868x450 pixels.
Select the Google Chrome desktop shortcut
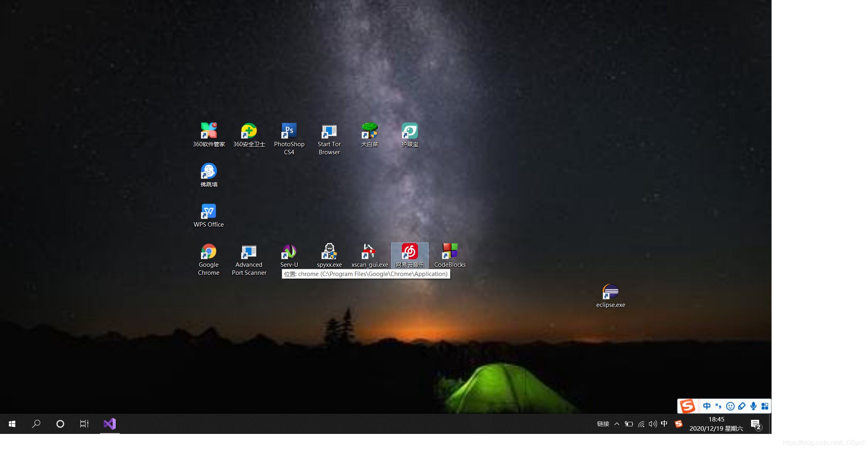coord(209,252)
